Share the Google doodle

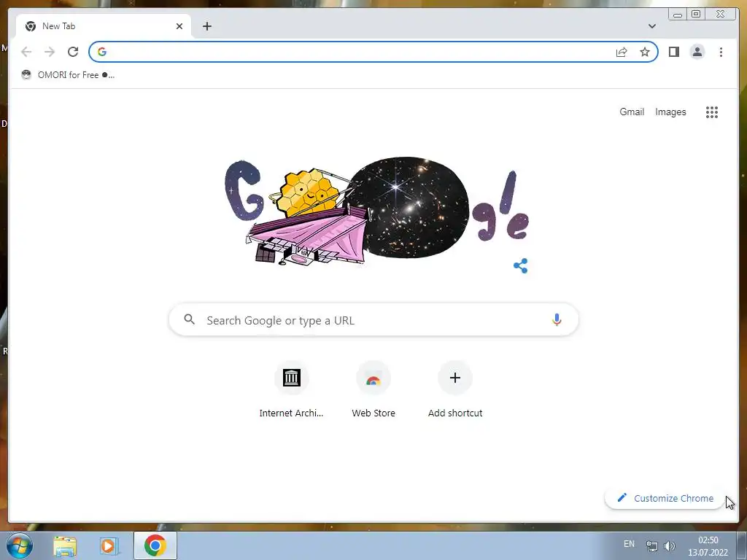pyautogui.click(x=520, y=265)
